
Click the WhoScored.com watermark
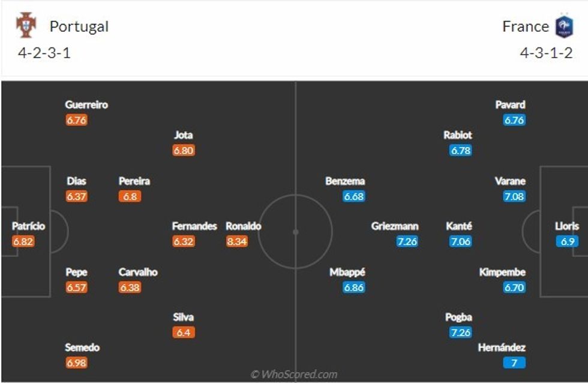click(294, 375)
